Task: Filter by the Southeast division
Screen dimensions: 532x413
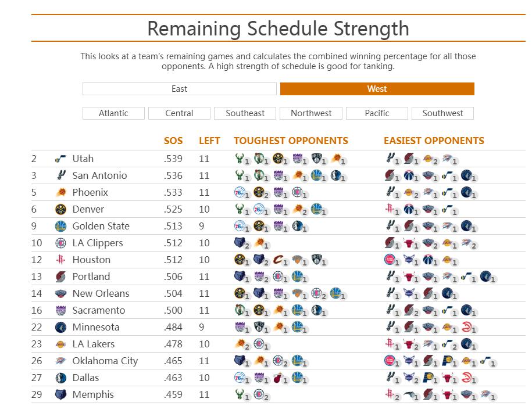Action: pyautogui.click(x=245, y=113)
